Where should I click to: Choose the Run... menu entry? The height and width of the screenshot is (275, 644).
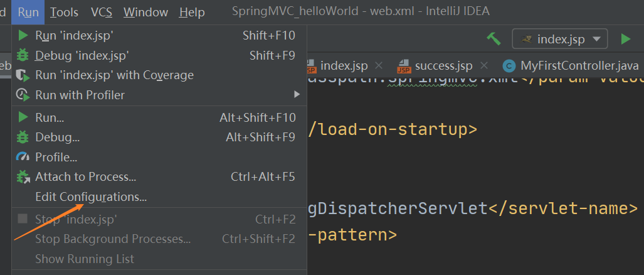[159, 117]
